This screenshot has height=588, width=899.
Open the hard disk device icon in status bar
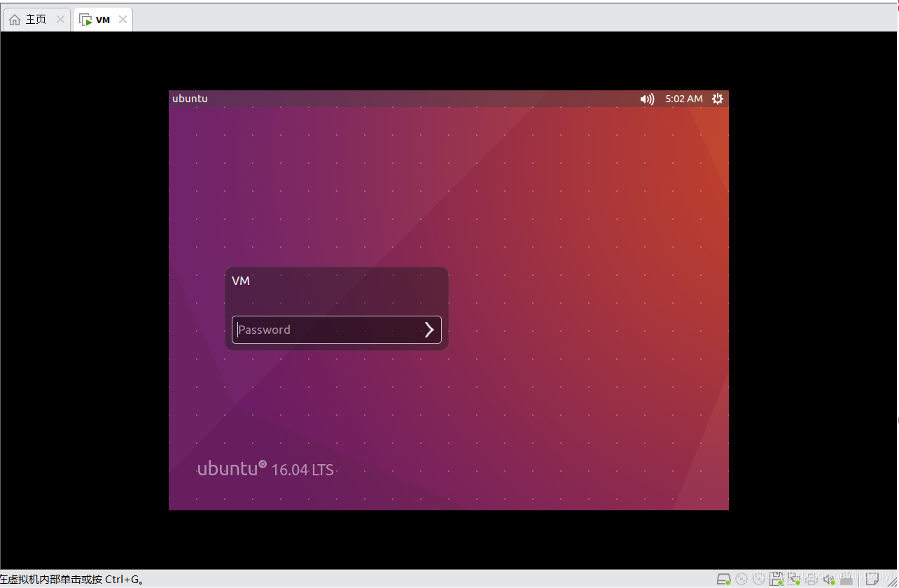pos(724,579)
